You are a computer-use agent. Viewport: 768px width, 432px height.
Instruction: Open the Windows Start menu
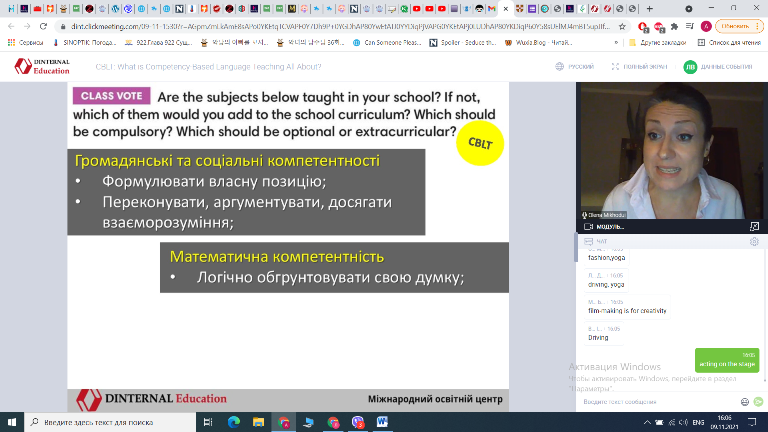point(12,422)
